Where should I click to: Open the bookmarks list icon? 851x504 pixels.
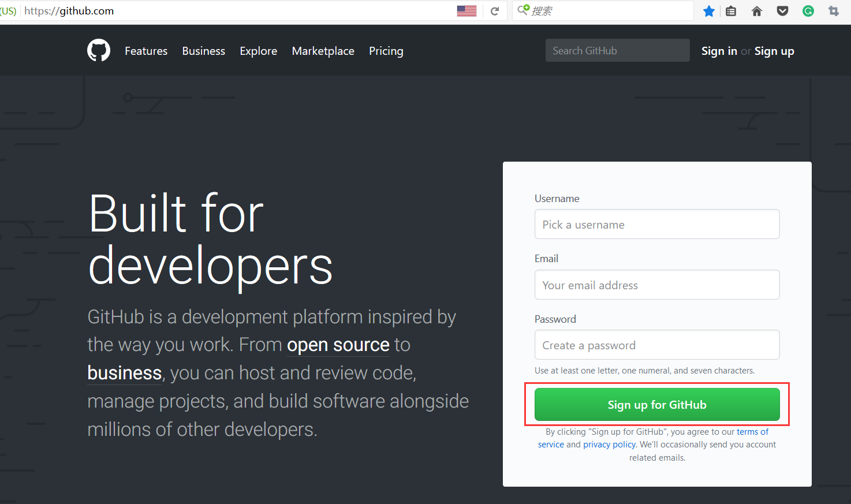coord(731,11)
